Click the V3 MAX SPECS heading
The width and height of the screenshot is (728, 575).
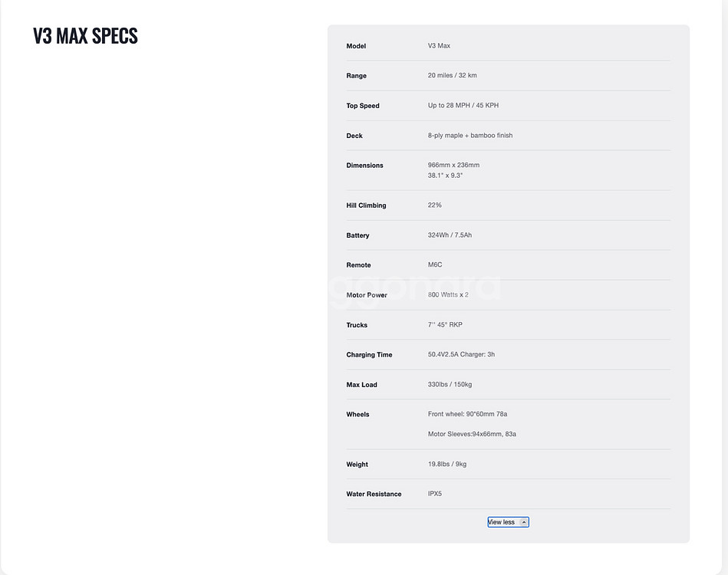coord(85,36)
